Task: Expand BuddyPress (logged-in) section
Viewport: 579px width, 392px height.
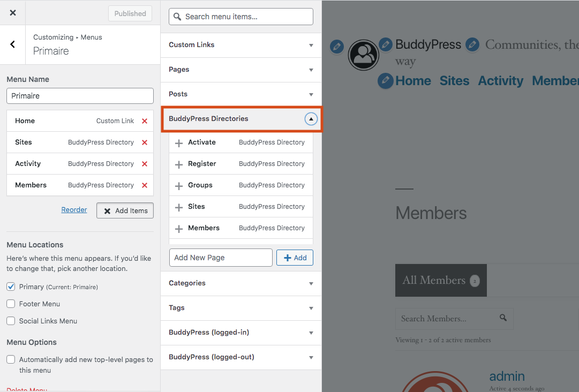Action: click(x=241, y=333)
